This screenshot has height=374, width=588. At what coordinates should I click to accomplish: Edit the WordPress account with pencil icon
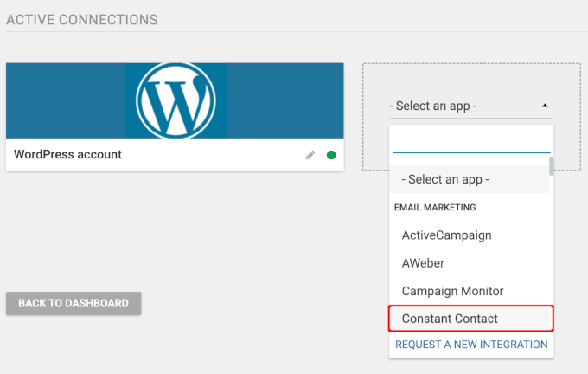coord(310,155)
